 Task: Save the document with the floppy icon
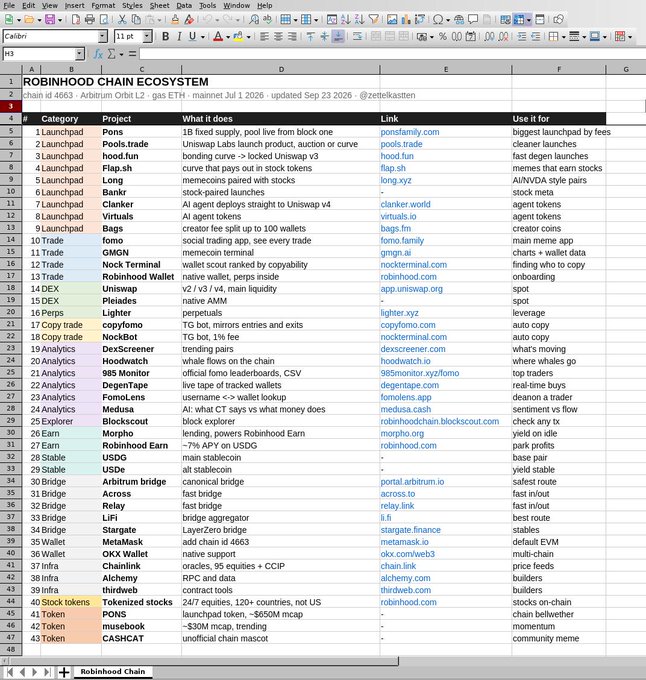click(50, 20)
